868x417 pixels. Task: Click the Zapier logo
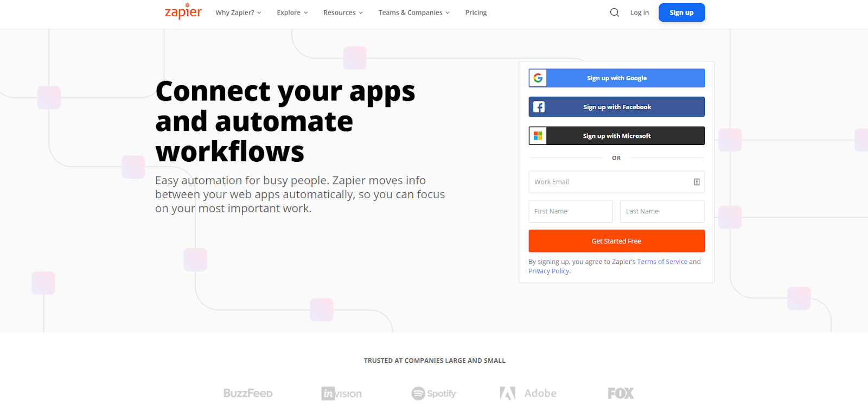183,11
